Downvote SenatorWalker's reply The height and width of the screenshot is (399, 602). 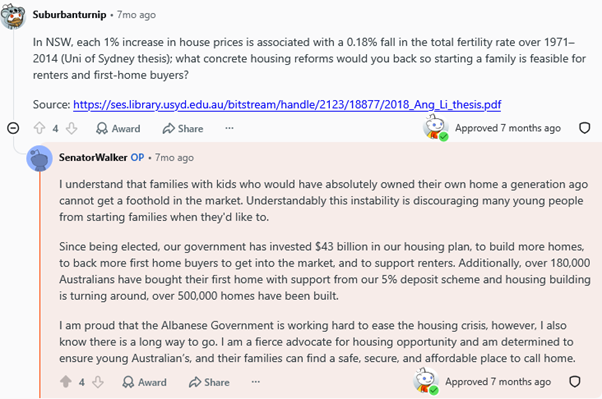[x=98, y=382]
